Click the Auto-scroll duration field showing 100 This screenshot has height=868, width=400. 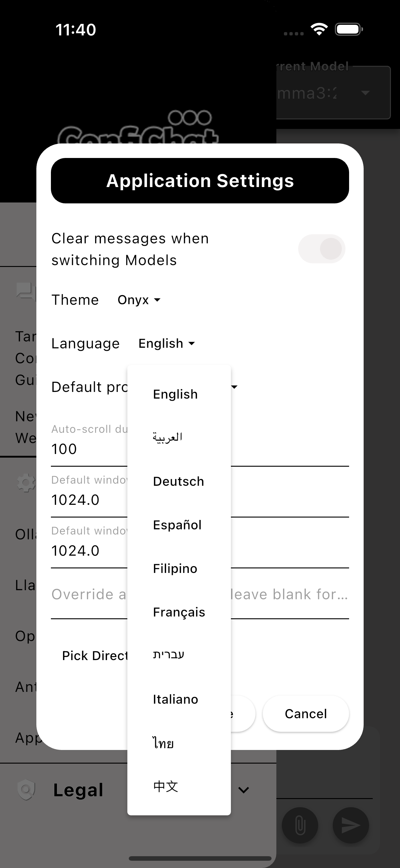(200, 445)
